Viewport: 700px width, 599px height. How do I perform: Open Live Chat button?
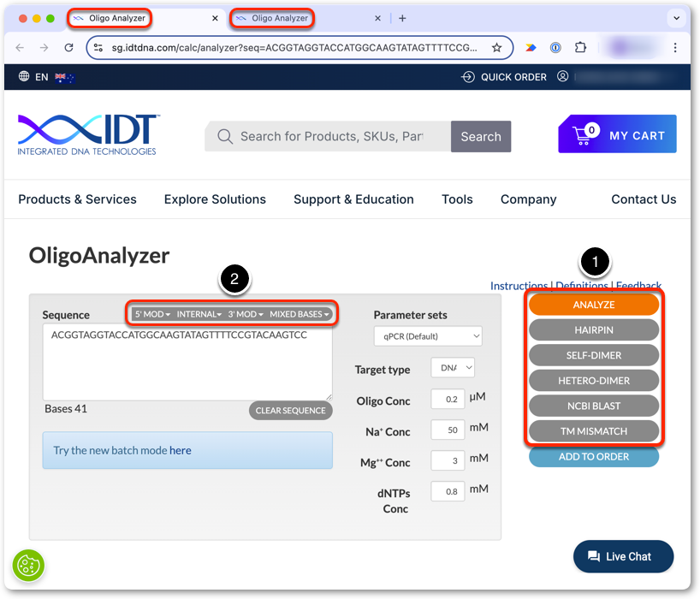(623, 556)
